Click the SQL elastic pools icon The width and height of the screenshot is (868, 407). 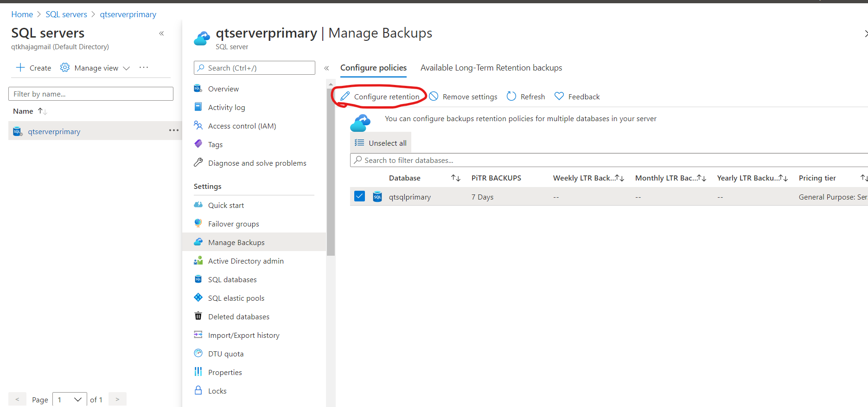point(198,297)
